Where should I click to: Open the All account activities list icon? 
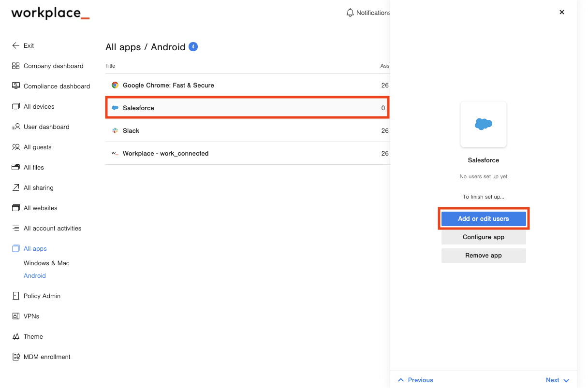click(15, 228)
